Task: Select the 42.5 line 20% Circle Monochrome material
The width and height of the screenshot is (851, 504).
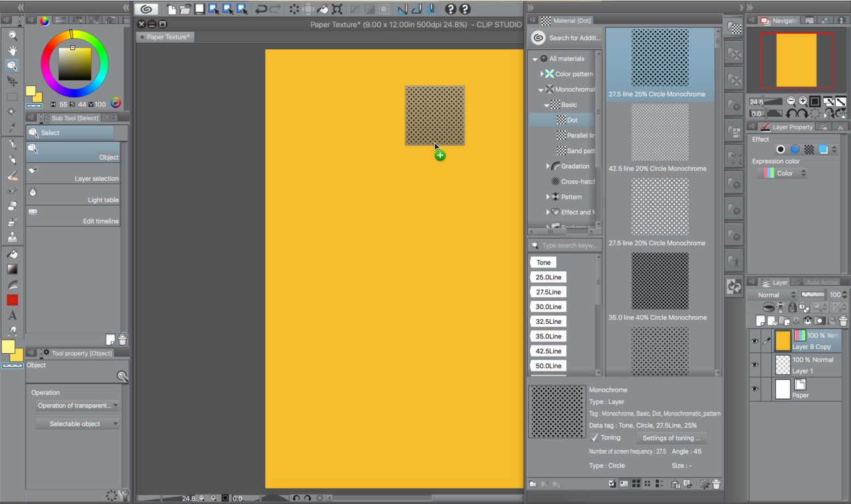Action: pyautogui.click(x=659, y=133)
